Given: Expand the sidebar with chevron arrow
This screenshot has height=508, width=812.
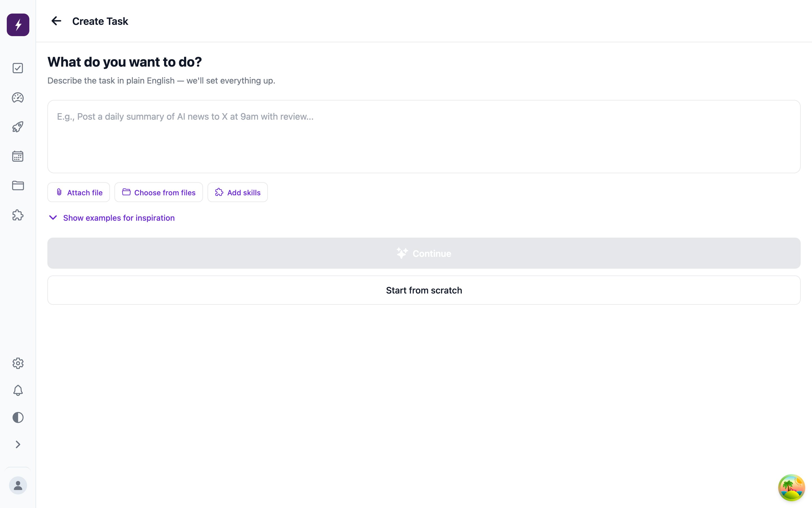Looking at the screenshot, I should point(18,444).
